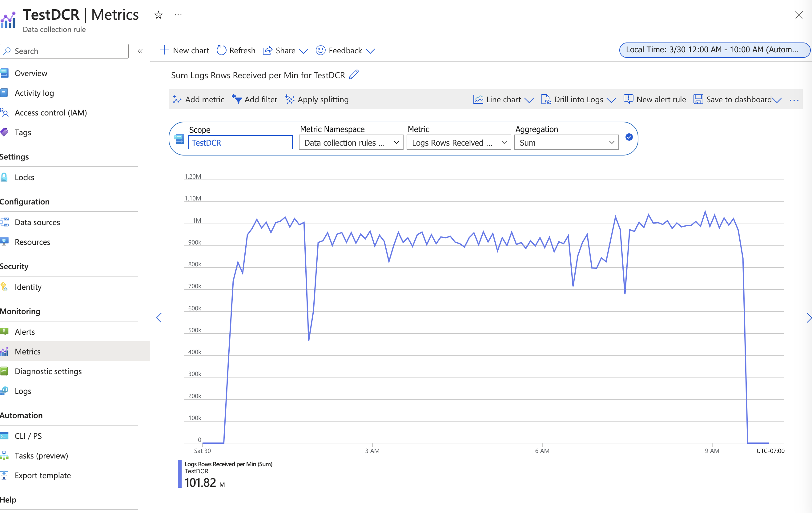Click the pencil icon to rename chart
The height and width of the screenshot is (513, 812).
(x=353, y=75)
